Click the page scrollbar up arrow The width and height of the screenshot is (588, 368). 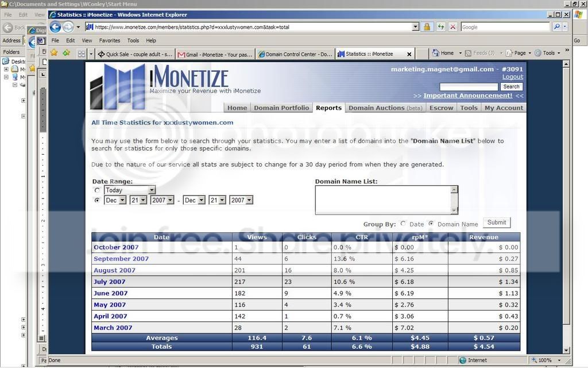(566, 64)
